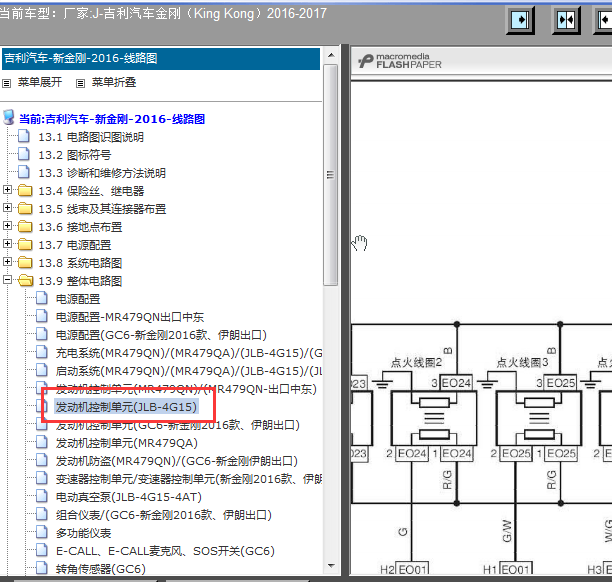612x582 pixels.
Task: Open 电动真空泵(JLB-4G15-4AT) entry
Action: (x=129, y=497)
